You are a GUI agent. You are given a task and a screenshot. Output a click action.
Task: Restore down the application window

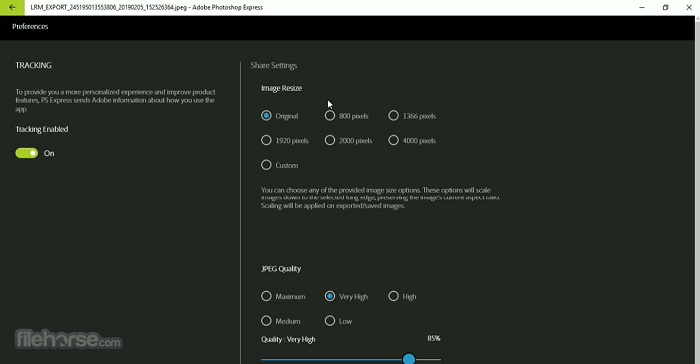point(665,8)
